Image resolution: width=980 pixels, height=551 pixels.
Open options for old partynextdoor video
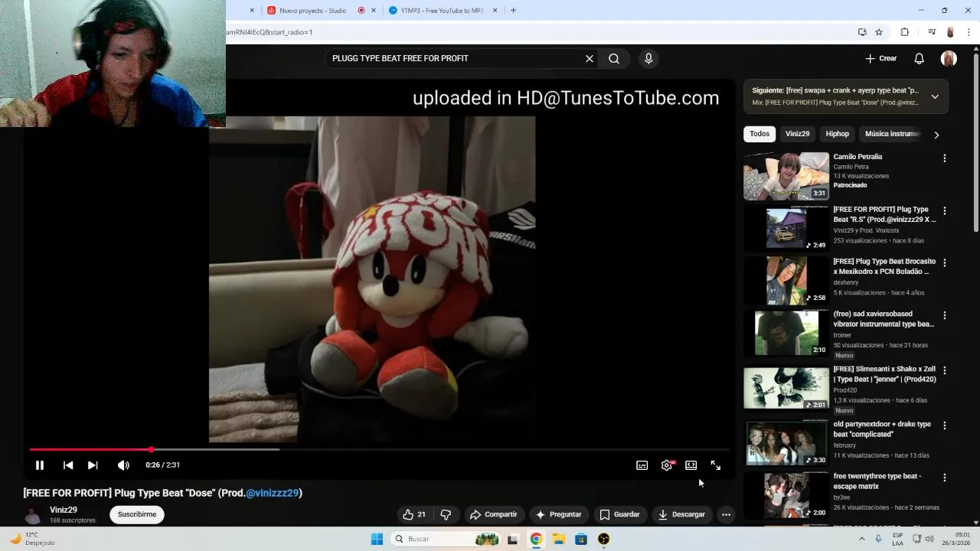[944, 425]
